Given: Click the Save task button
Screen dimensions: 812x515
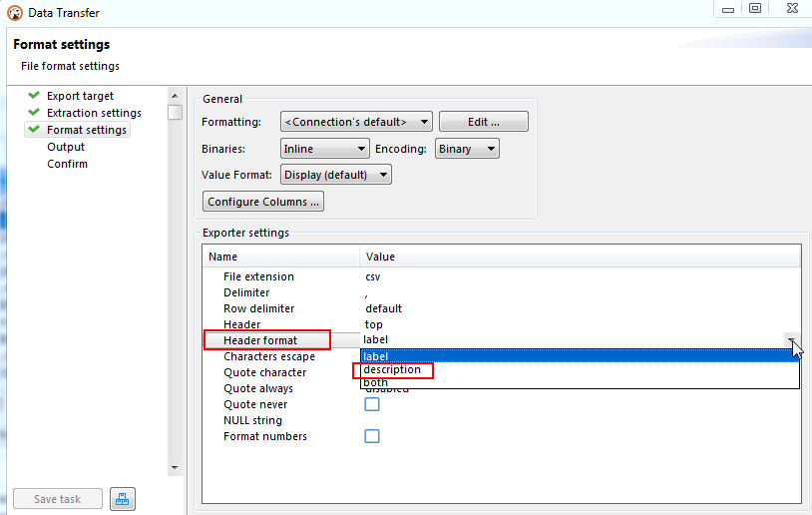Looking at the screenshot, I should coord(58,499).
